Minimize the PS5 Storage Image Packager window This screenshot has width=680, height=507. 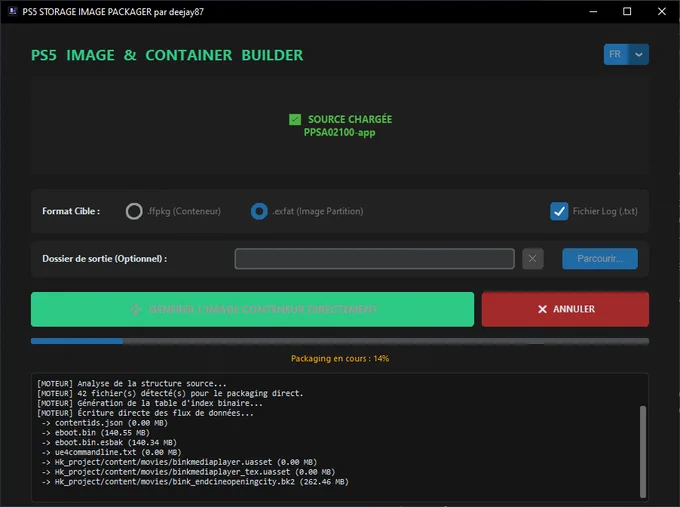[593, 11]
